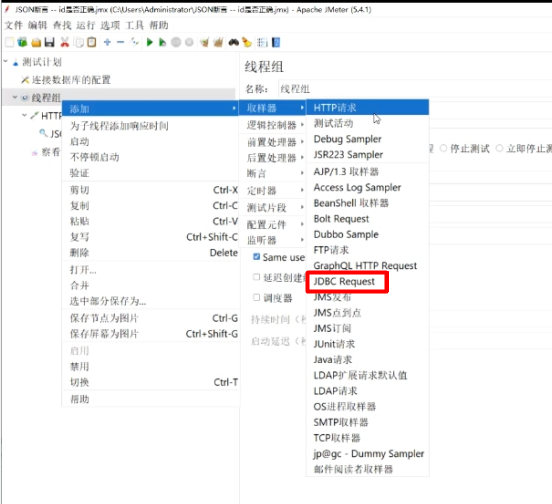Viewport: 552px width, 504px height.
Task: Click the 连接数据库的配置 config icon
Action: 25,80
